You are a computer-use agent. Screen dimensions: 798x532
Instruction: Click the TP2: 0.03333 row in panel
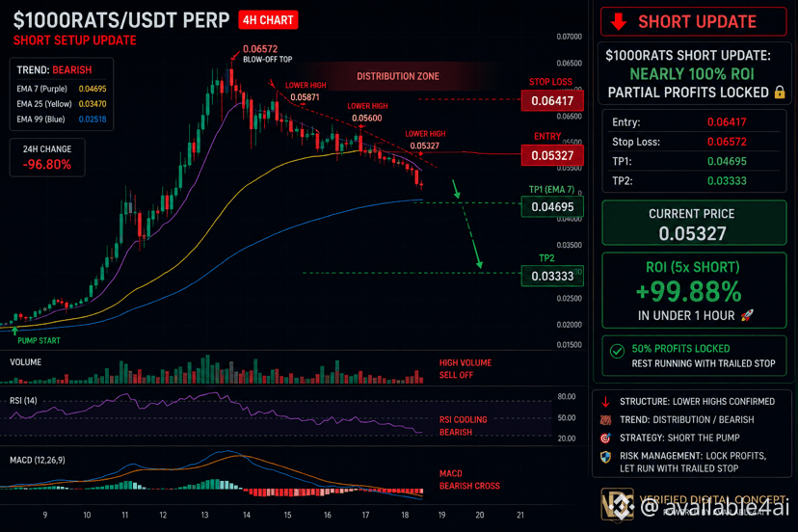pyautogui.click(x=695, y=181)
